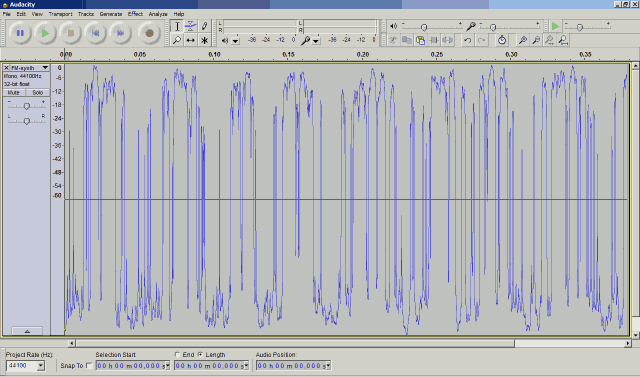The width and height of the screenshot is (640, 377).
Task: Click the scroll right arrow
Action: [628, 344]
